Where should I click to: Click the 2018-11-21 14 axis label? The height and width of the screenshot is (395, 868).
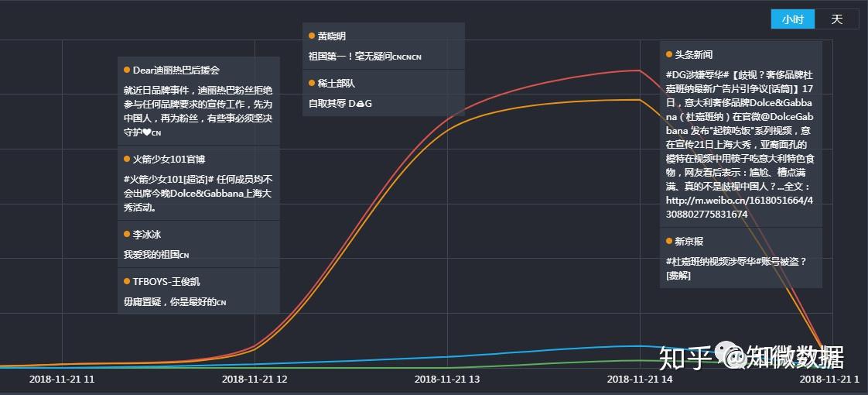(640, 380)
